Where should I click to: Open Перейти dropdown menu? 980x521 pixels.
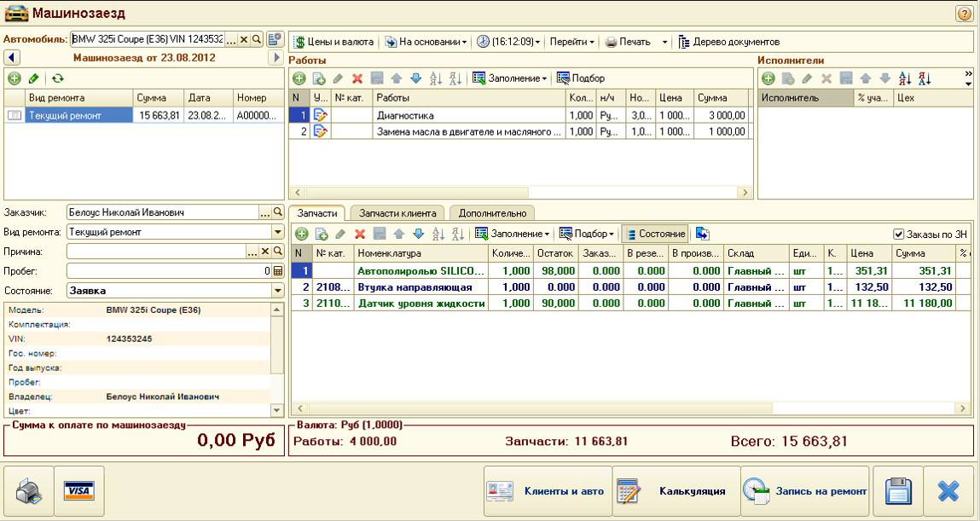571,42
